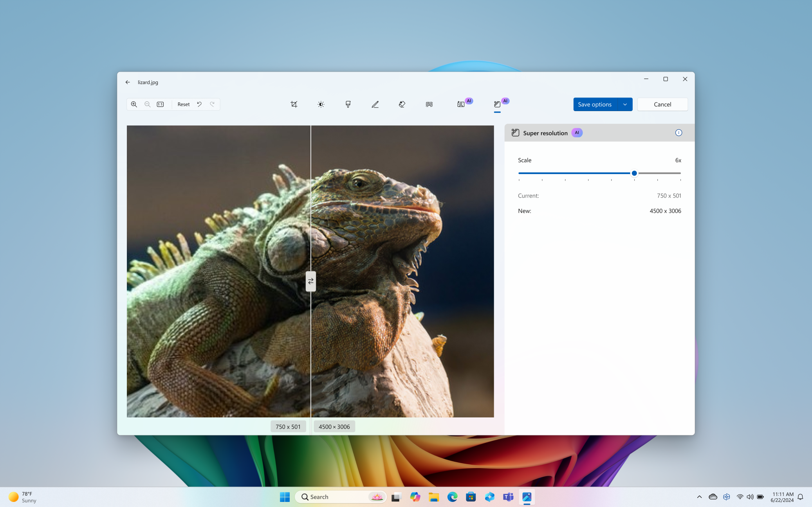Viewport: 812px width, 507px height.
Task: Expand Save options dropdown menu
Action: coord(624,104)
